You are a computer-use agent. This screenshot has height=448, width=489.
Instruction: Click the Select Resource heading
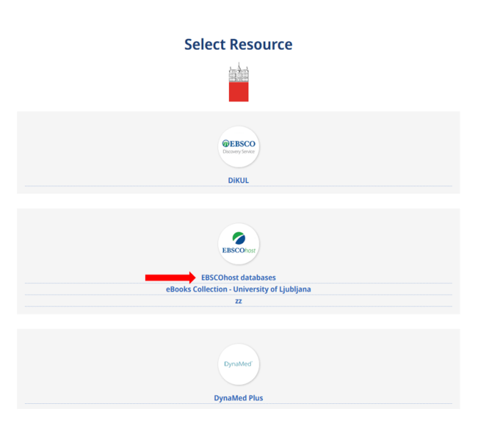[x=238, y=44]
